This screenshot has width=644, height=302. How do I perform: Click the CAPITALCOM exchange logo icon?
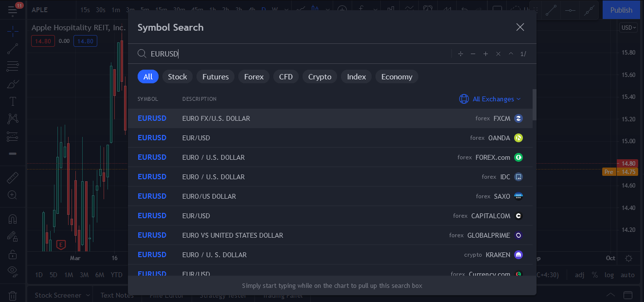click(x=519, y=216)
